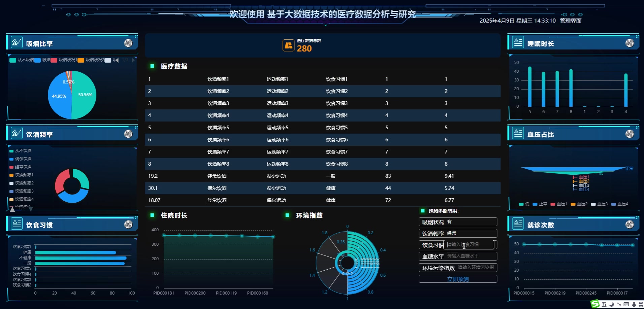The width and height of the screenshot is (644, 309).
Task: Click the 280 total count value
Action: [x=304, y=48]
